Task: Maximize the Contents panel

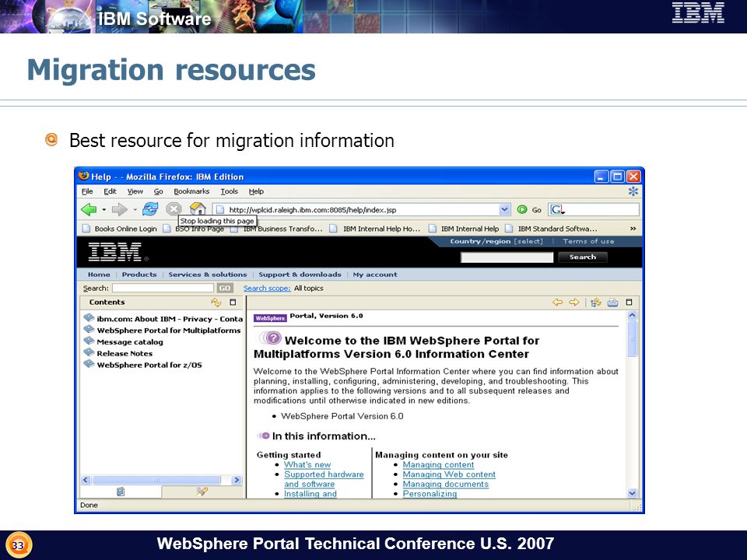Action: [233, 303]
